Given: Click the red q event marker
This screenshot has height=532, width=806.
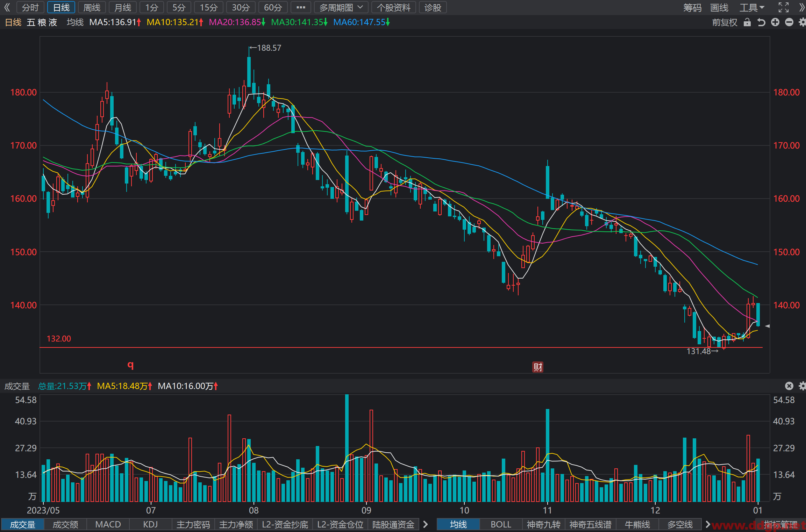Looking at the screenshot, I should [x=130, y=365].
